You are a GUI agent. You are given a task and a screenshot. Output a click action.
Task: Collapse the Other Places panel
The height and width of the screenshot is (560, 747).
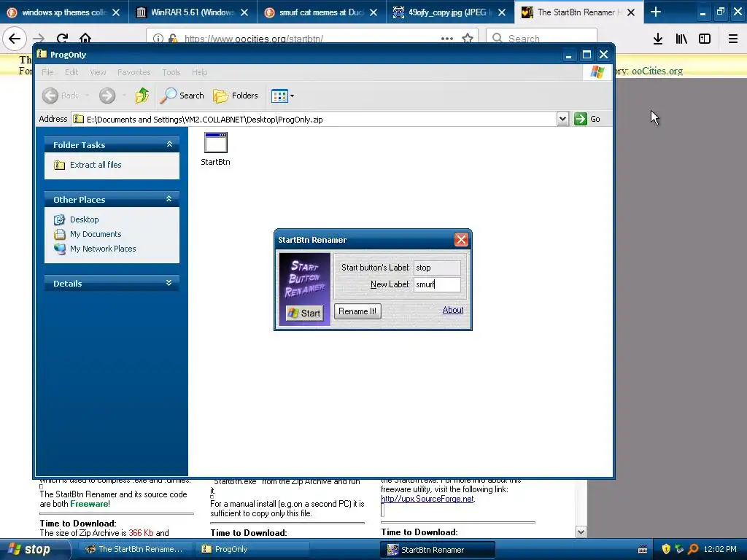pyautogui.click(x=169, y=199)
